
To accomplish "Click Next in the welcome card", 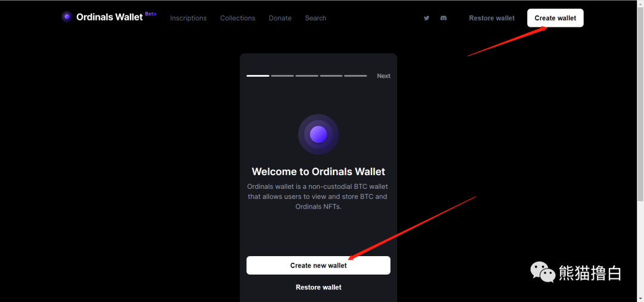I will coord(383,76).
